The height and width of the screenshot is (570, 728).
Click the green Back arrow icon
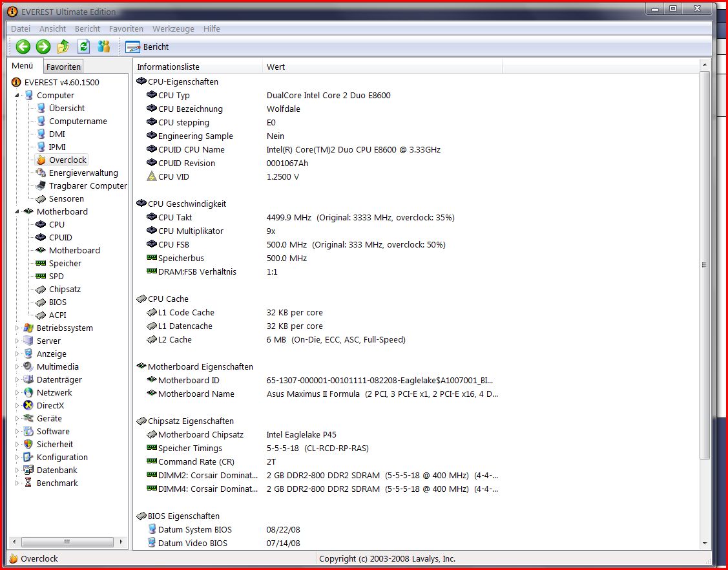[23, 47]
